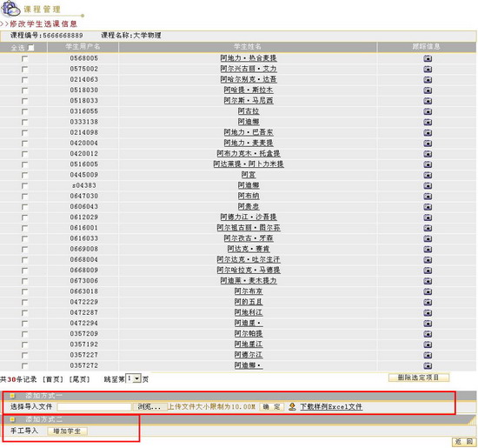Go to first page via 首页 link

pyautogui.click(x=53, y=379)
